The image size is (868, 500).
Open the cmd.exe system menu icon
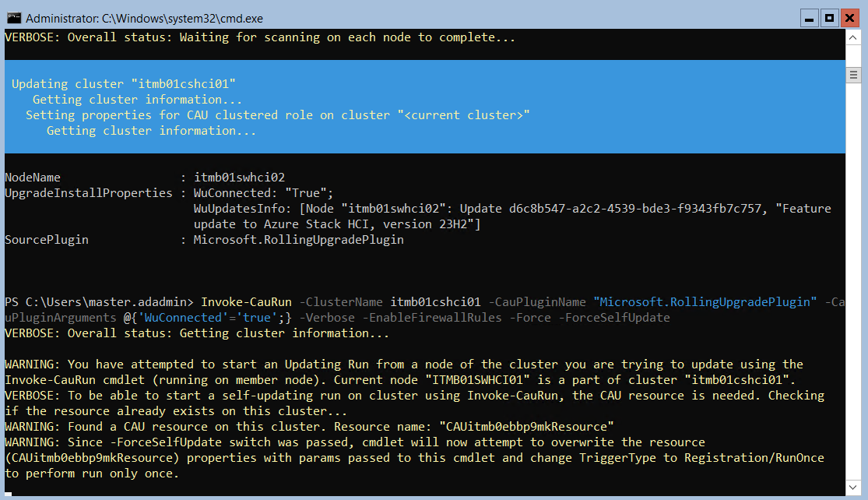[x=14, y=18]
